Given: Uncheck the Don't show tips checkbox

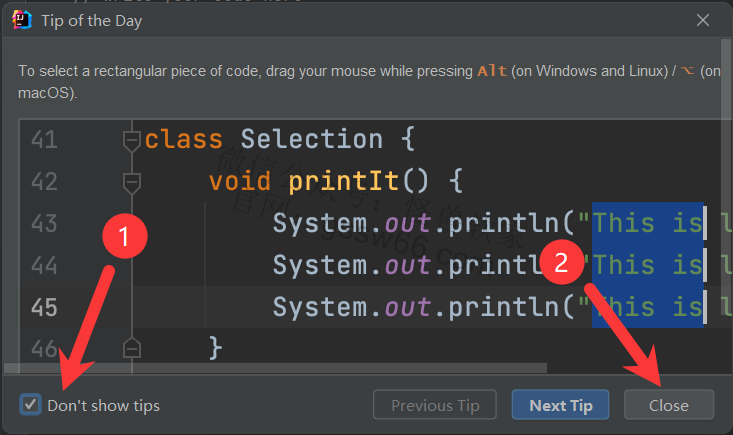Looking at the screenshot, I should click(x=31, y=405).
